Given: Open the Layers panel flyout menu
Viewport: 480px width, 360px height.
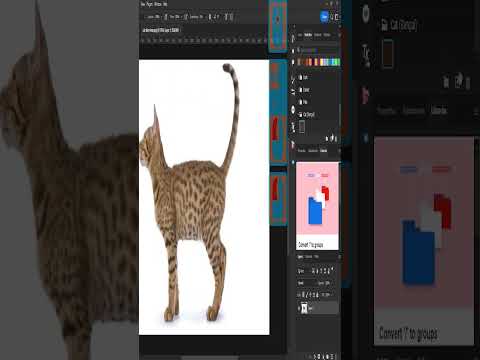Looking at the screenshot, I should 340,257.
